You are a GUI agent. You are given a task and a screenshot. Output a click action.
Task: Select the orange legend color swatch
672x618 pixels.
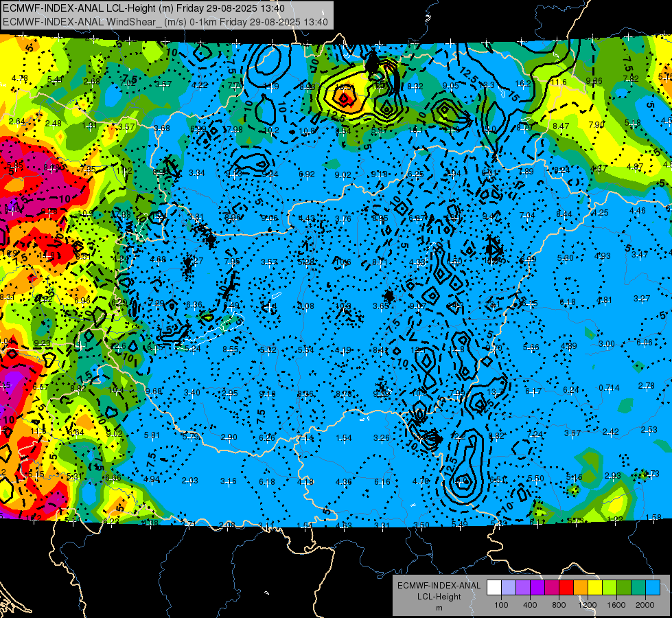coord(580,588)
